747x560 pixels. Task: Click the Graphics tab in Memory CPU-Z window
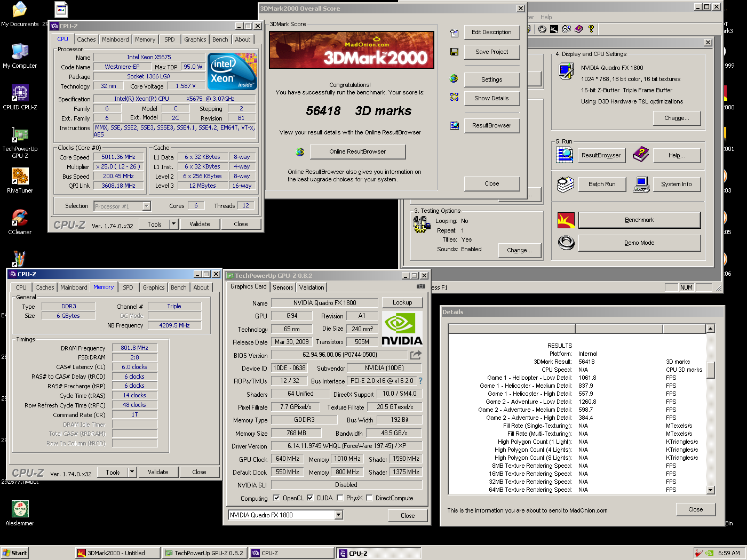154,287
